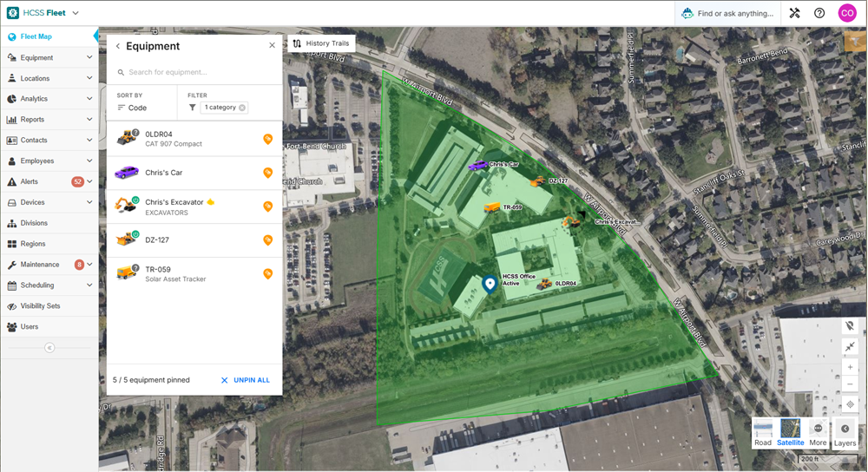Screen dimensions: 868x472
Task: Open the help question mark icon
Action: coord(819,13)
